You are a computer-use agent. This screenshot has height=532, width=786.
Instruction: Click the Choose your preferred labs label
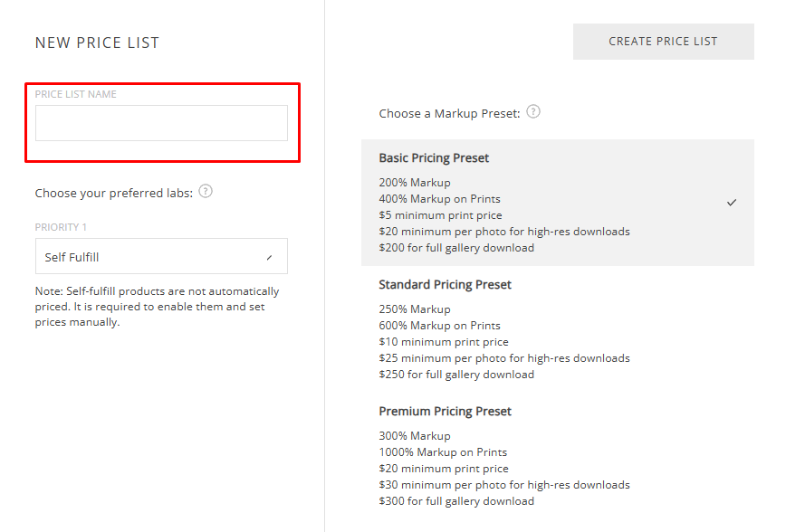click(x=114, y=194)
